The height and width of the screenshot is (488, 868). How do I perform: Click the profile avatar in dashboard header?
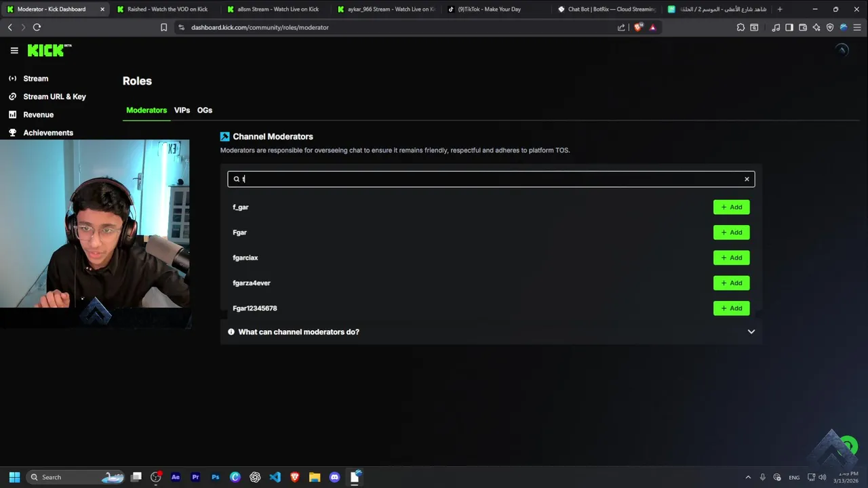pos(842,50)
